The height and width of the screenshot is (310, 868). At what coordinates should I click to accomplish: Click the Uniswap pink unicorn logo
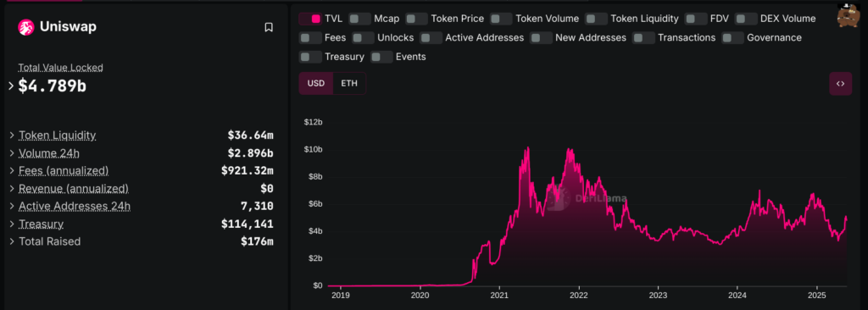(25, 27)
